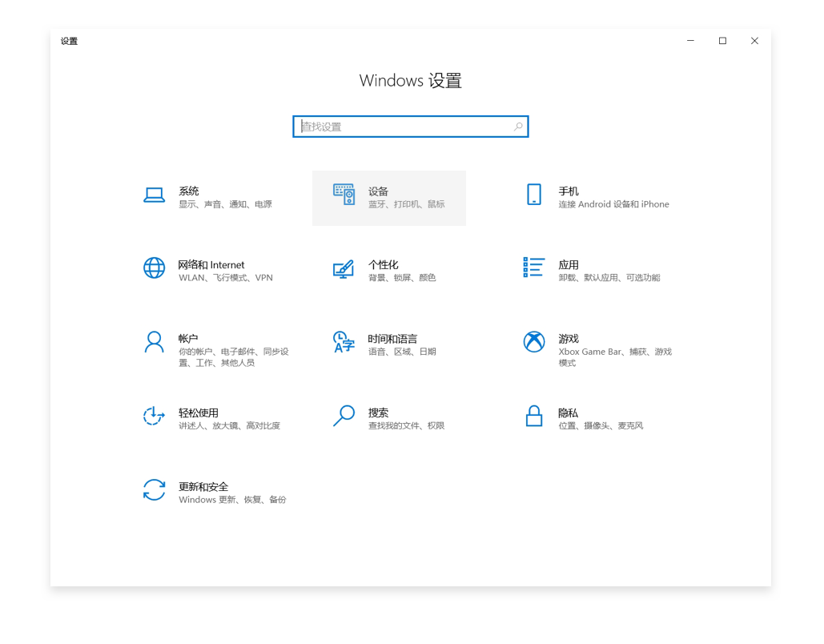
Task: Open the 手机 settings title
Action: coord(569,191)
